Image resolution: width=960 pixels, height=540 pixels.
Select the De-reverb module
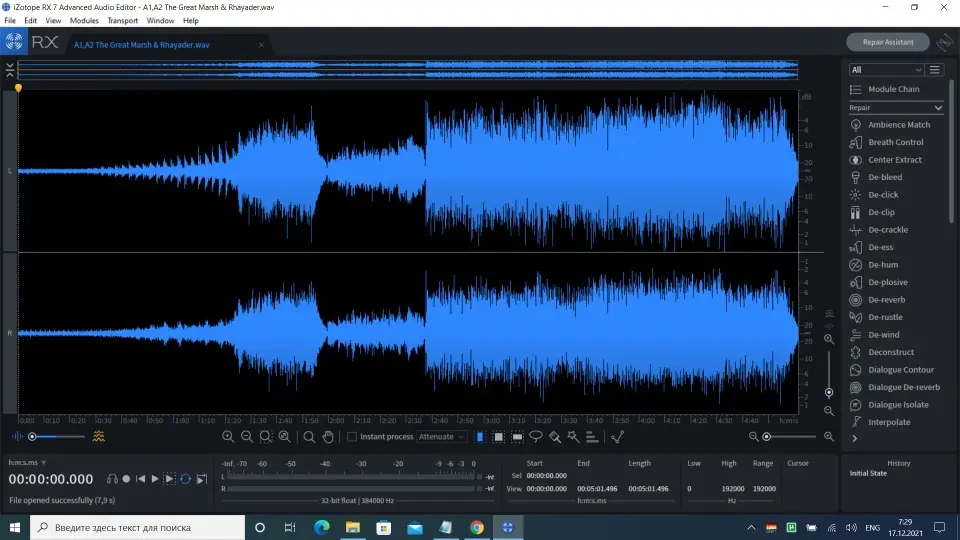(886, 300)
